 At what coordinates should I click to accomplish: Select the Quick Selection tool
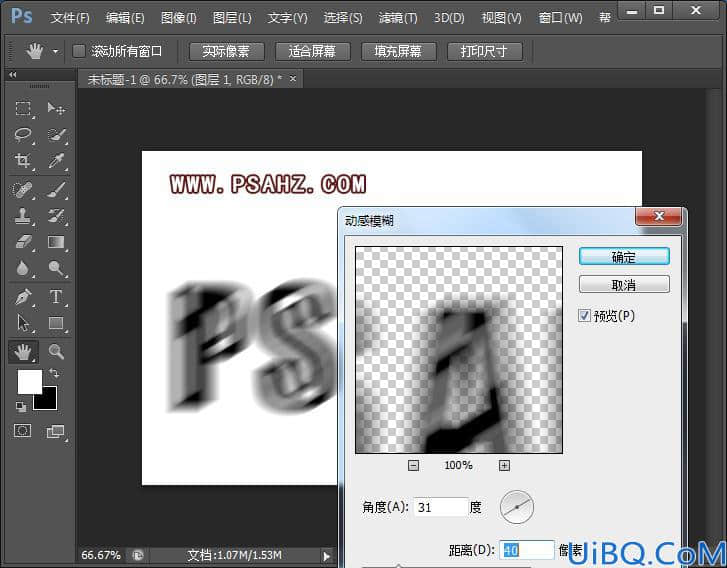click(x=56, y=135)
